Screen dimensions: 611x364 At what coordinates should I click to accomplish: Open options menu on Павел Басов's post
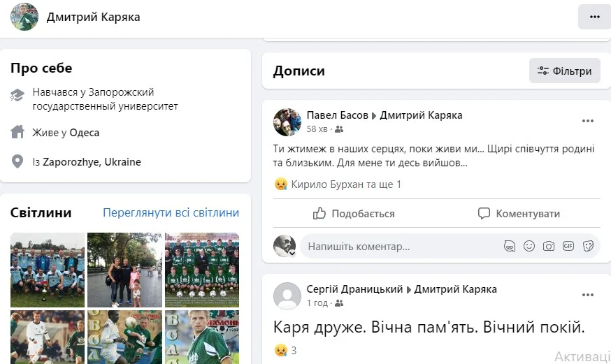(588, 121)
